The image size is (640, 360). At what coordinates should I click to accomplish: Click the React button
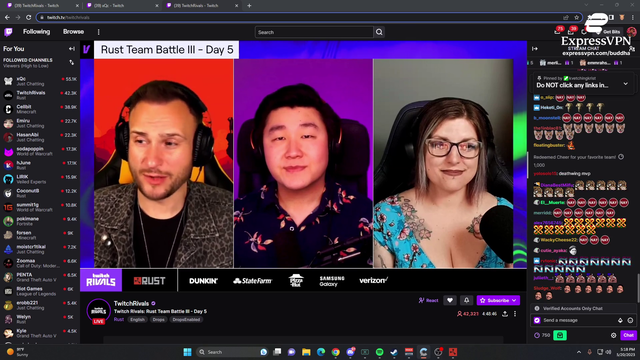click(429, 300)
